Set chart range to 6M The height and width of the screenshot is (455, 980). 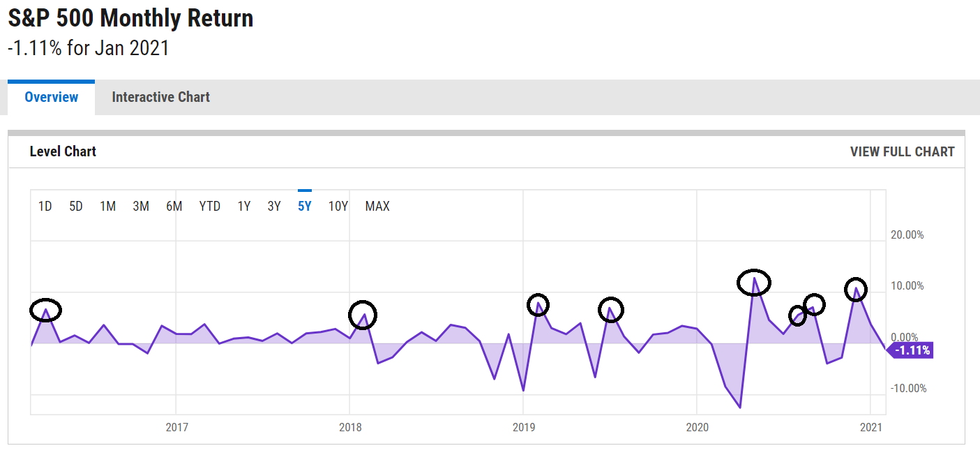click(174, 206)
